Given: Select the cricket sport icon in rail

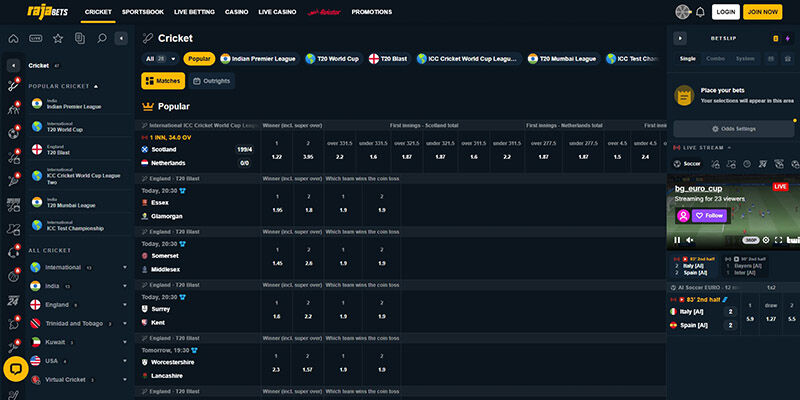Looking at the screenshot, I should (13, 86).
